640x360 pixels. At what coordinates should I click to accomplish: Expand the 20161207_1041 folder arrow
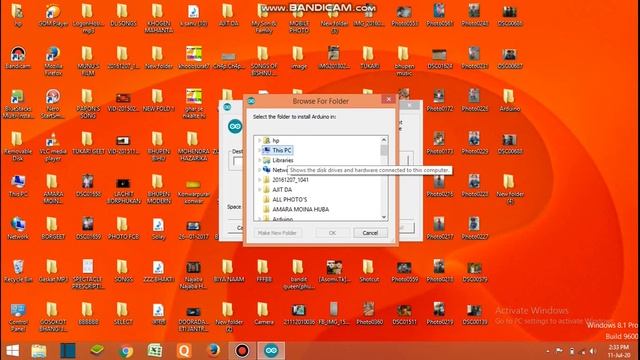click(x=259, y=180)
